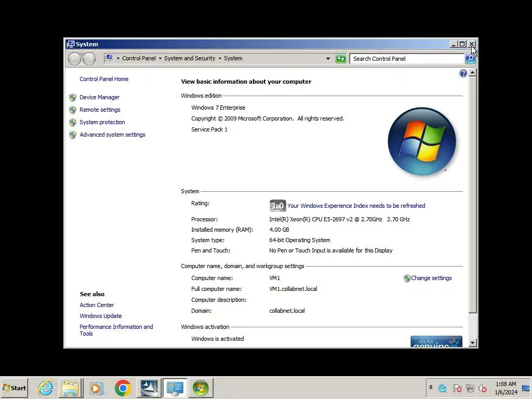Viewport: 532px width, 399px height.
Task: Click the search magnifier button
Action: point(470,59)
